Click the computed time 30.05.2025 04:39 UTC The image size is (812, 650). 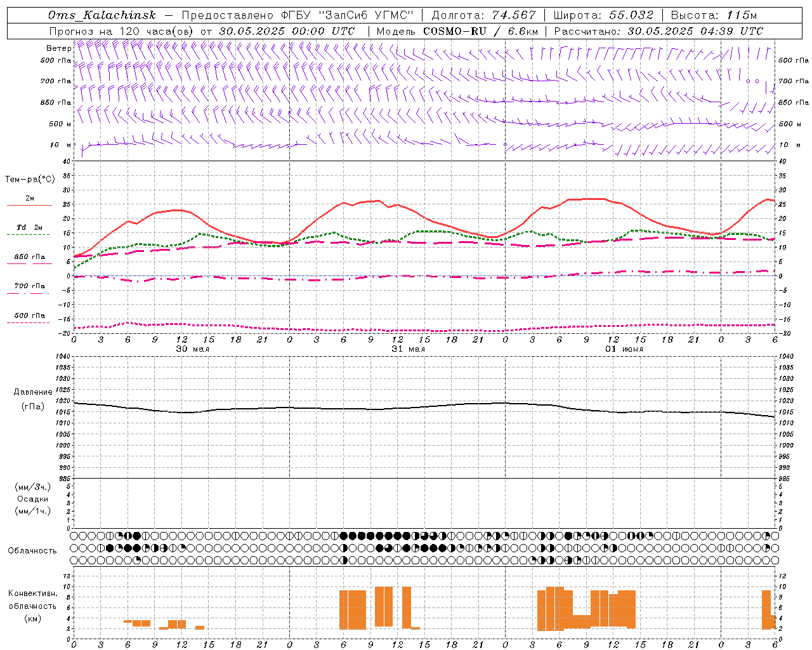(x=695, y=31)
